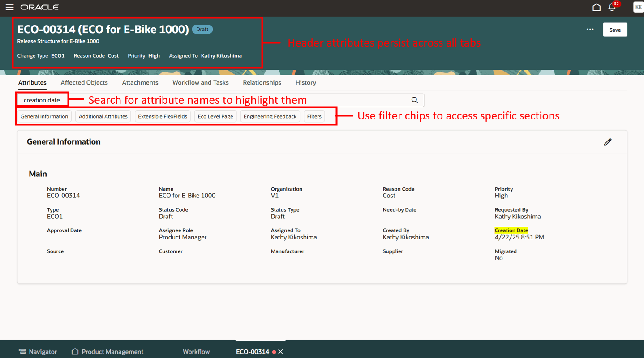Open the Attachments tab

[140, 83]
